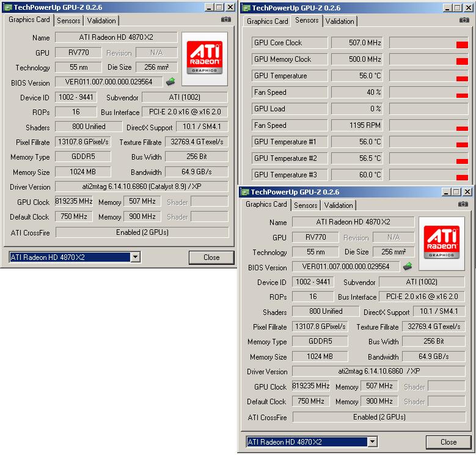The image size is (476, 455).
Task: Click the ATI Radeon logo in the left window
Action: pyautogui.click(x=204, y=58)
